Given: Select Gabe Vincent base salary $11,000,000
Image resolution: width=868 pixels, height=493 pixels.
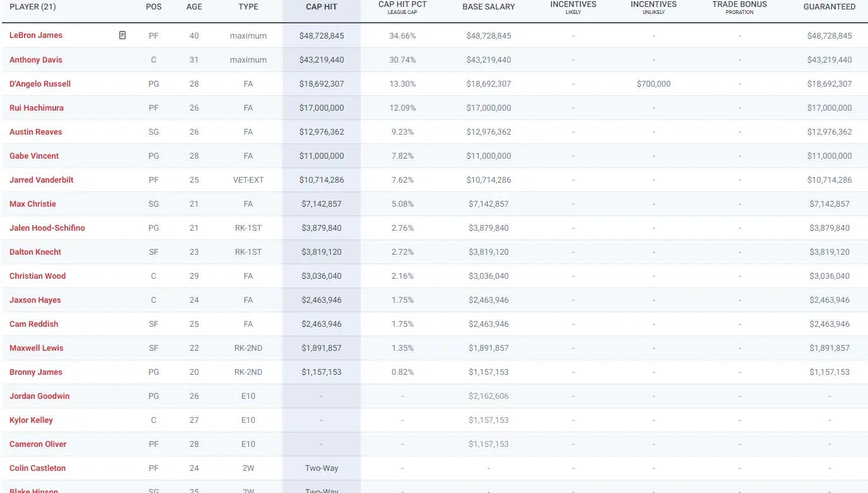Looking at the screenshot, I should pos(489,155).
